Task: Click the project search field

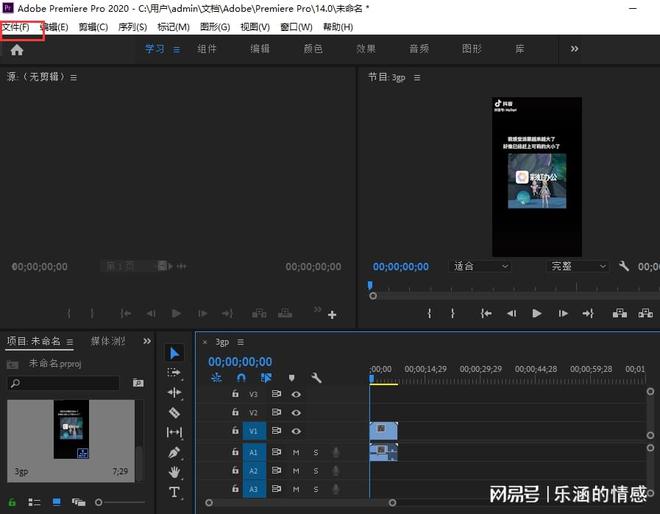Action: coord(64,383)
